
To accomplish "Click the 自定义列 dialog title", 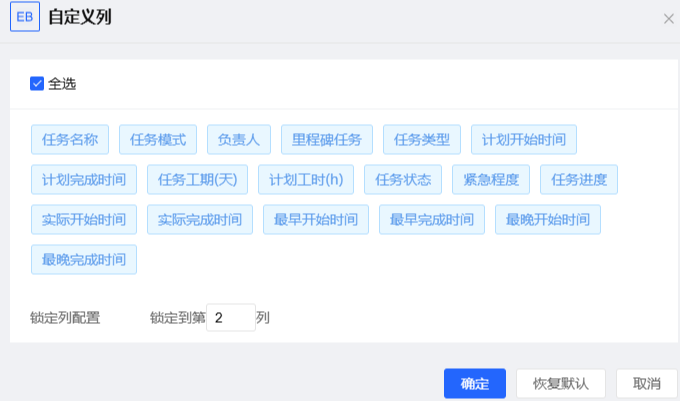I will [x=80, y=17].
